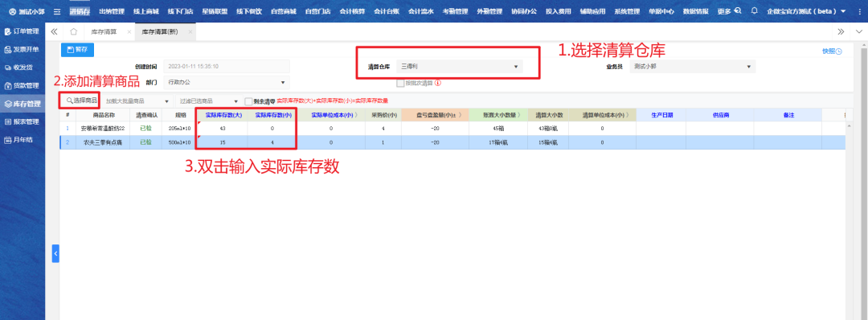Open the notification bell
The image size is (868, 320).
(x=754, y=11)
